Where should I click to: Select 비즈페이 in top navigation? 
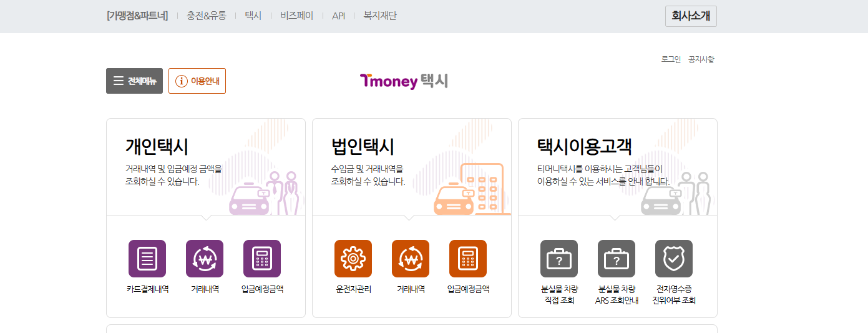point(297,16)
